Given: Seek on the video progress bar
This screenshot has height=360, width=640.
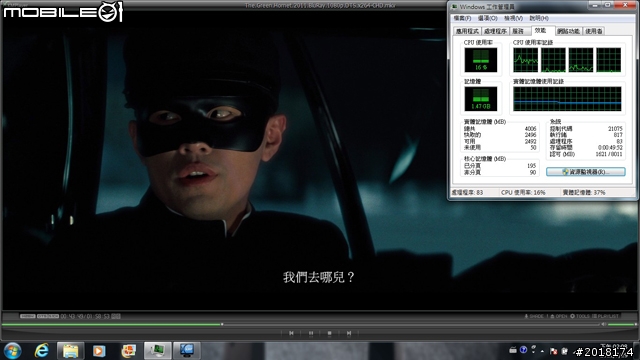Looking at the screenshot, I should pyautogui.click(x=300, y=324).
